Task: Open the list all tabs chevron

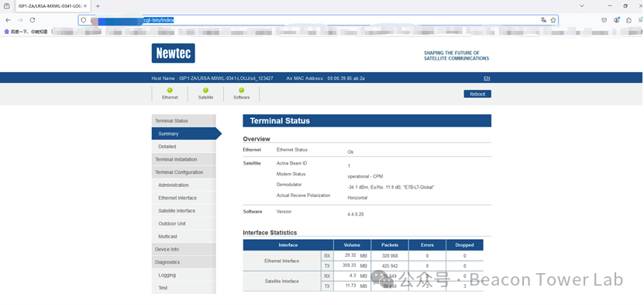Action: pyautogui.click(x=581, y=5)
